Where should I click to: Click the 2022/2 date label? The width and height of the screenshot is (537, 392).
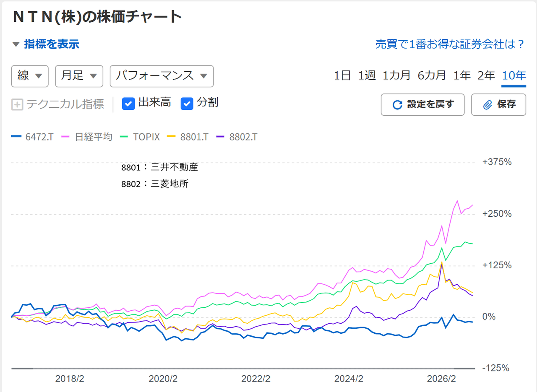pos(256,379)
